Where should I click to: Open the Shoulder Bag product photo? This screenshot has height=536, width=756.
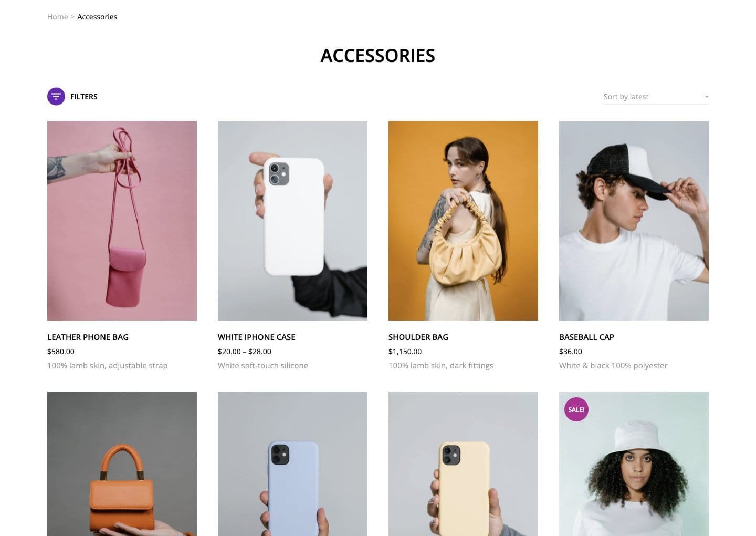click(463, 221)
